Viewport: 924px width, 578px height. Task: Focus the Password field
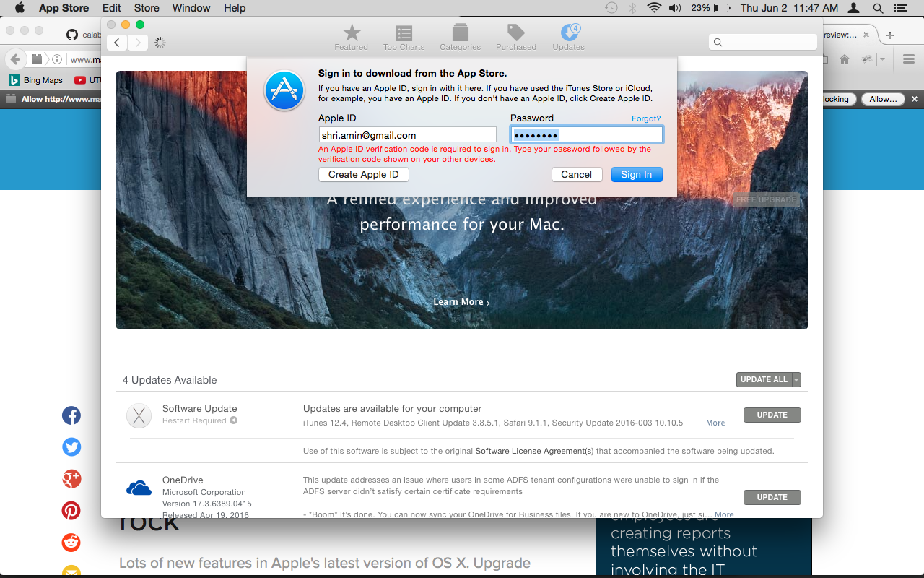[x=586, y=135]
